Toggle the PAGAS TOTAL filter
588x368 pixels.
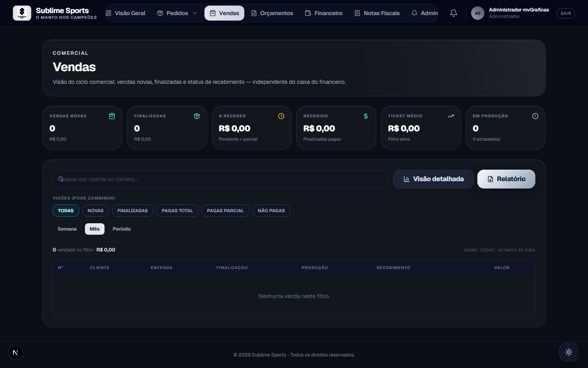(x=177, y=211)
